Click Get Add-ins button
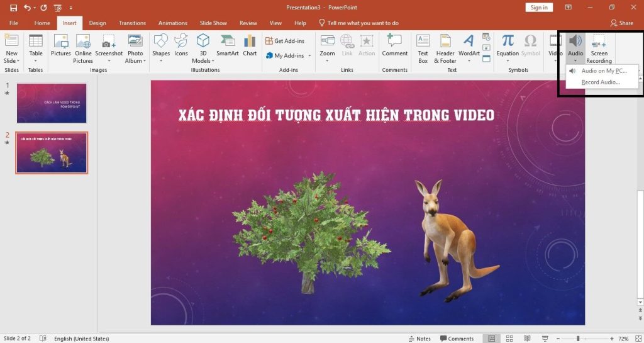 (x=285, y=41)
